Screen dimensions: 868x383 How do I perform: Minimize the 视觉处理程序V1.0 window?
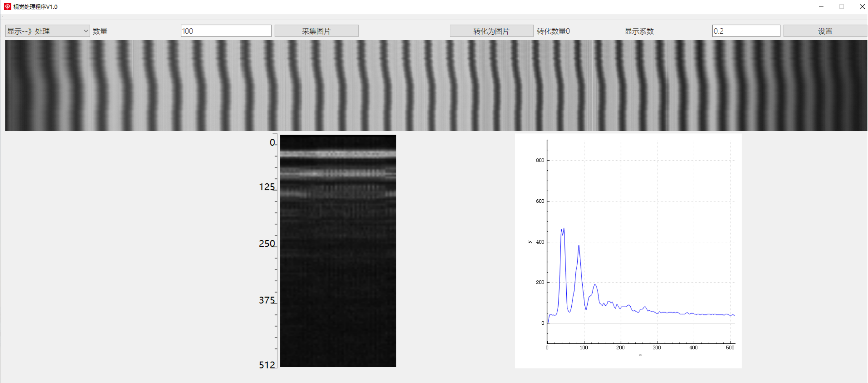821,6
